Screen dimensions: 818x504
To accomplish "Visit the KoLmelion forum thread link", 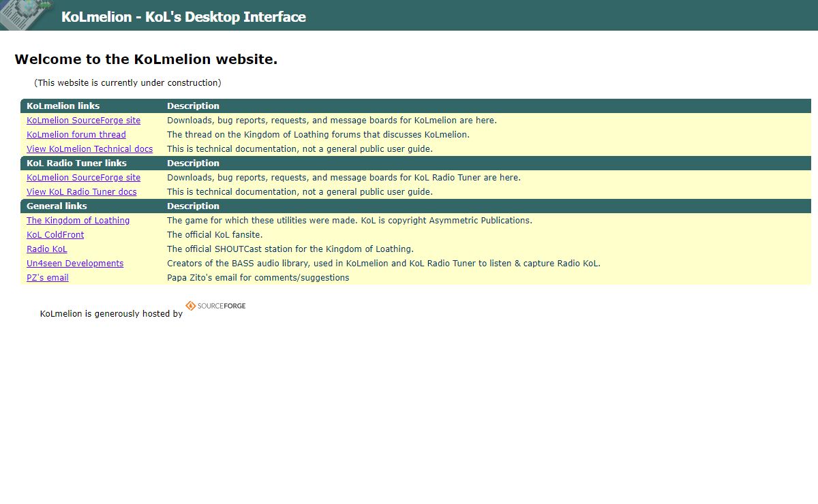I will pos(76,135).
